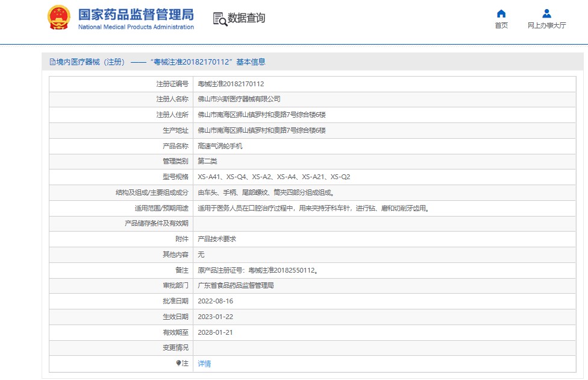Click the approval date 2022-08-16
588x380 pixels.
[x=215, y=301]
